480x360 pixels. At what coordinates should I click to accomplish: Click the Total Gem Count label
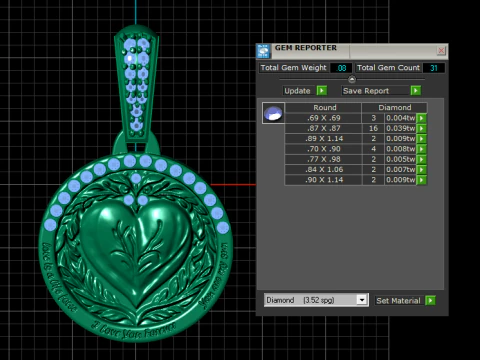tap(388, 68)
